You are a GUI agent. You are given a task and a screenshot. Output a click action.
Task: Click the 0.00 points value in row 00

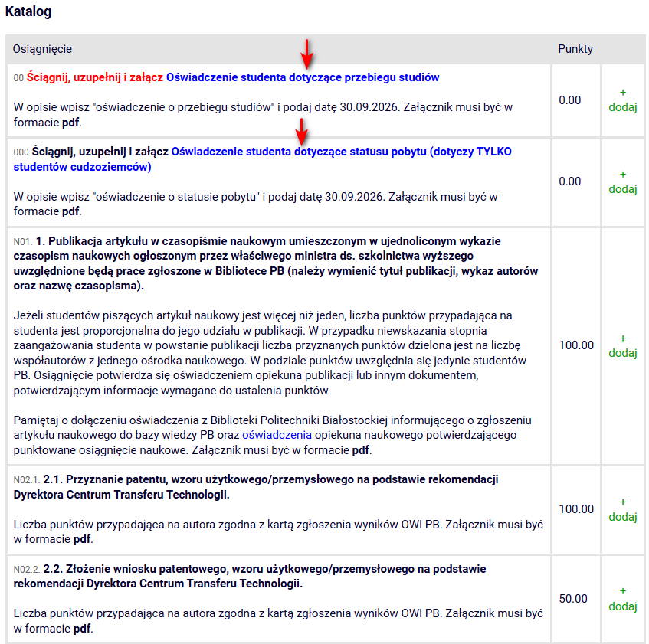pyautogui.click(x=570, y=100)
